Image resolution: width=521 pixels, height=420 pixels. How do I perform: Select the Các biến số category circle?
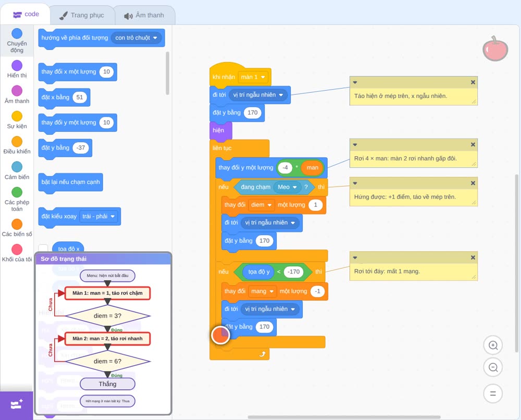coord(17,224)
